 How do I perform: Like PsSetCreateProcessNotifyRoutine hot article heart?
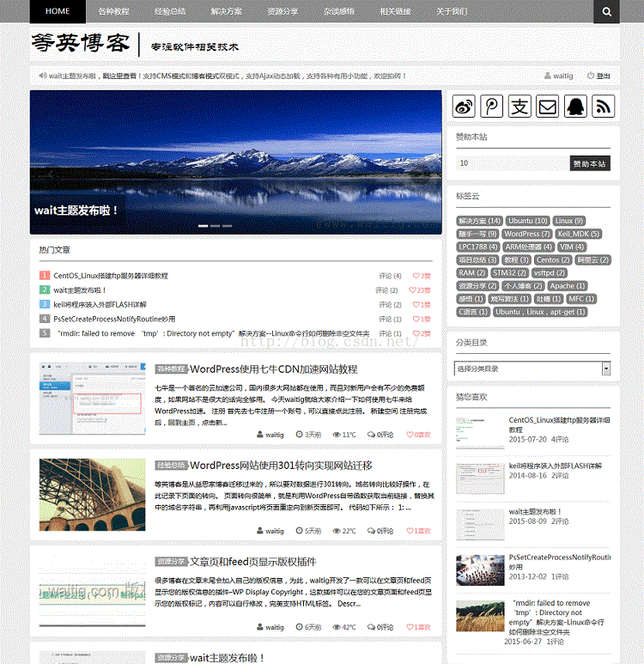pyautogui.click(x=416, y=319)
